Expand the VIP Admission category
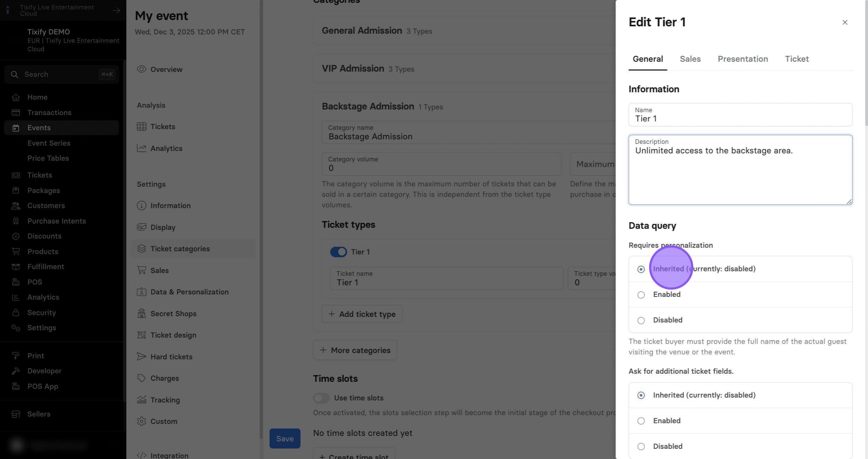Viewport: 868px width, 459px height. click(464, 69)
